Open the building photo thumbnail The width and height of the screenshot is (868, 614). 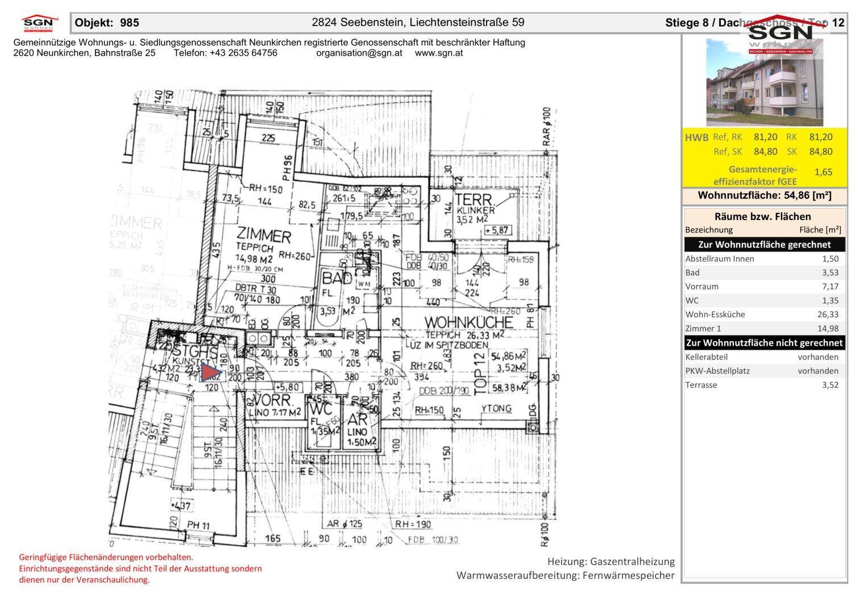click(765, 82)
